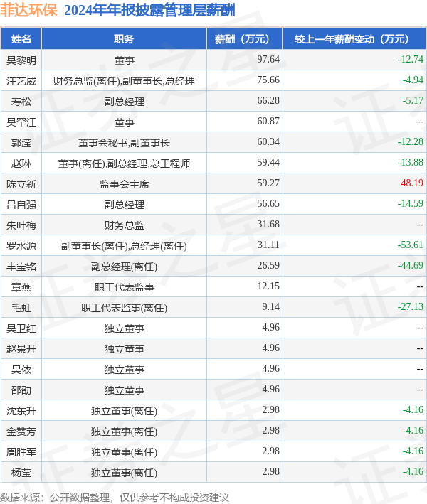Click the 较上一年薪酬变动 column header
This screenshot has width=427, height=504.
354,39
